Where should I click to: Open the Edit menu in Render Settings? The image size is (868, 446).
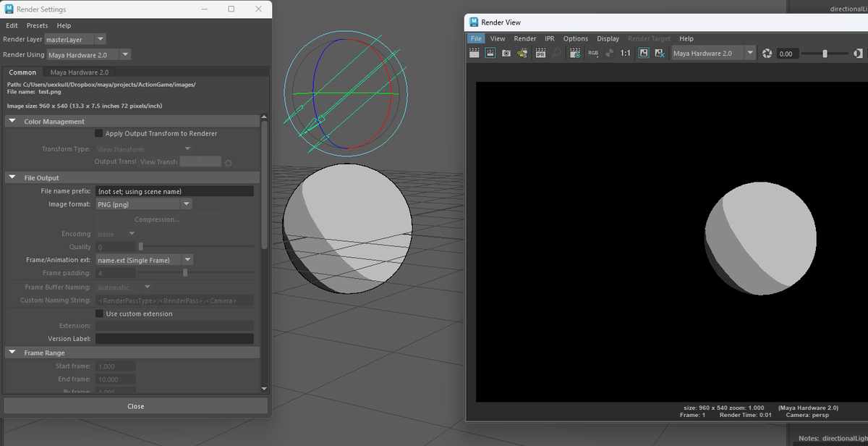[x=12, y=25]
